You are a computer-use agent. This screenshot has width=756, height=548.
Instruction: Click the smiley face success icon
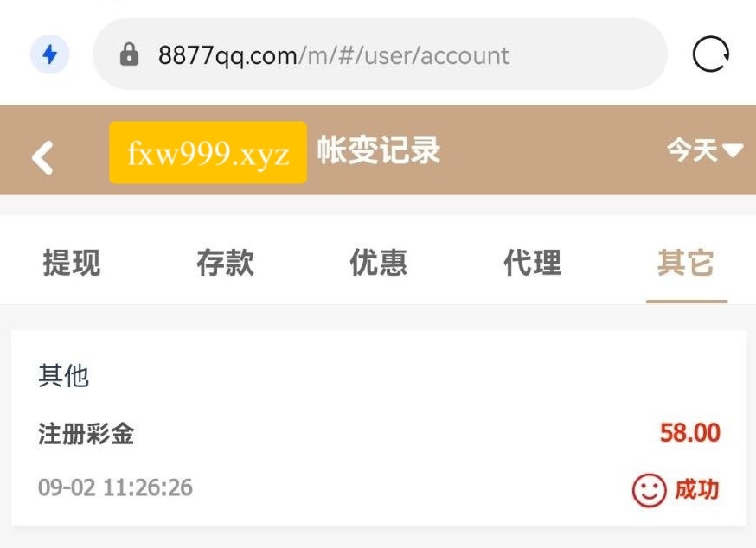tap(649, 490)
